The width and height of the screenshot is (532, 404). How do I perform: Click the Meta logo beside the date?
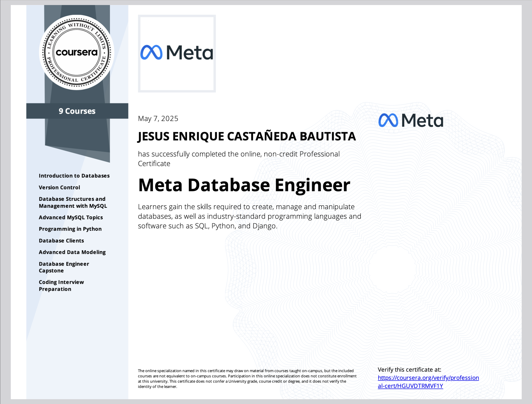(x=411, y=120)
